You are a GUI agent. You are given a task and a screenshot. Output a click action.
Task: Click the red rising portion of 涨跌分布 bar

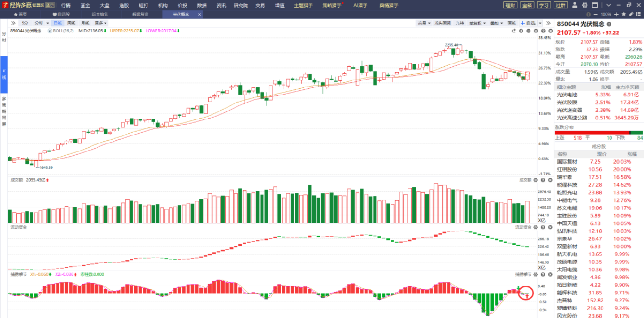pyautogui.click(x=590, y=132)
